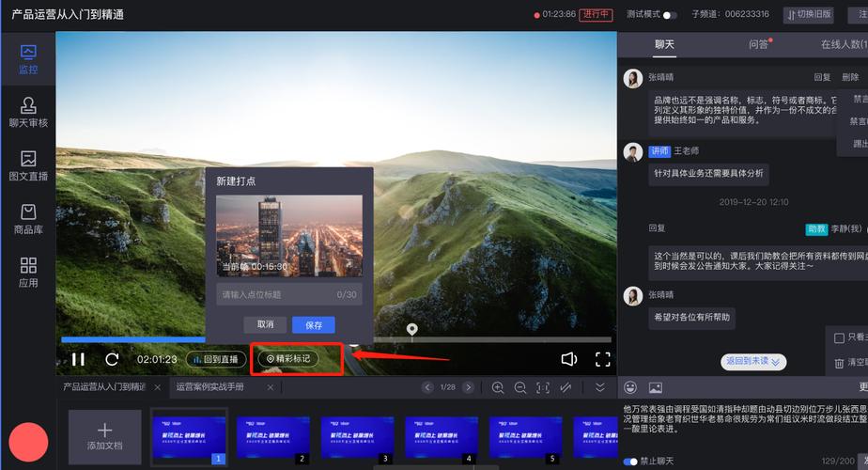Mute the player volume speaker icon
The width and height of the screenshot is (868, 470).
569,359
